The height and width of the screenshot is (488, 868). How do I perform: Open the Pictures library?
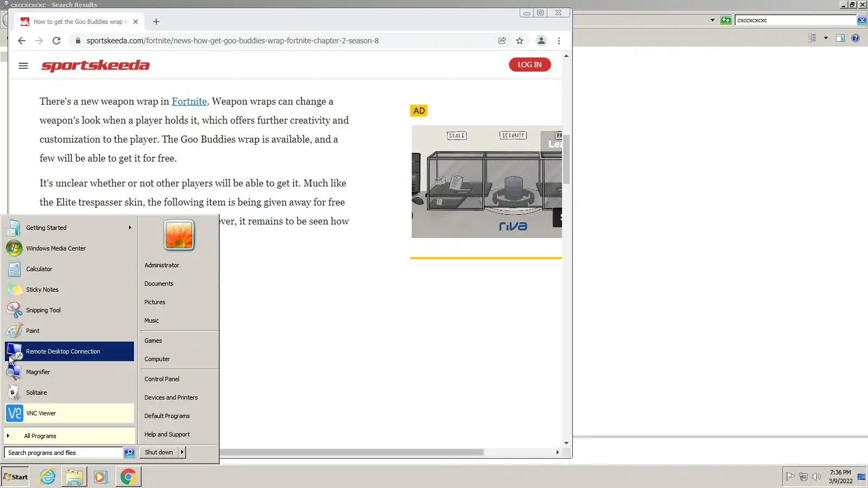(x=155, y=302)
